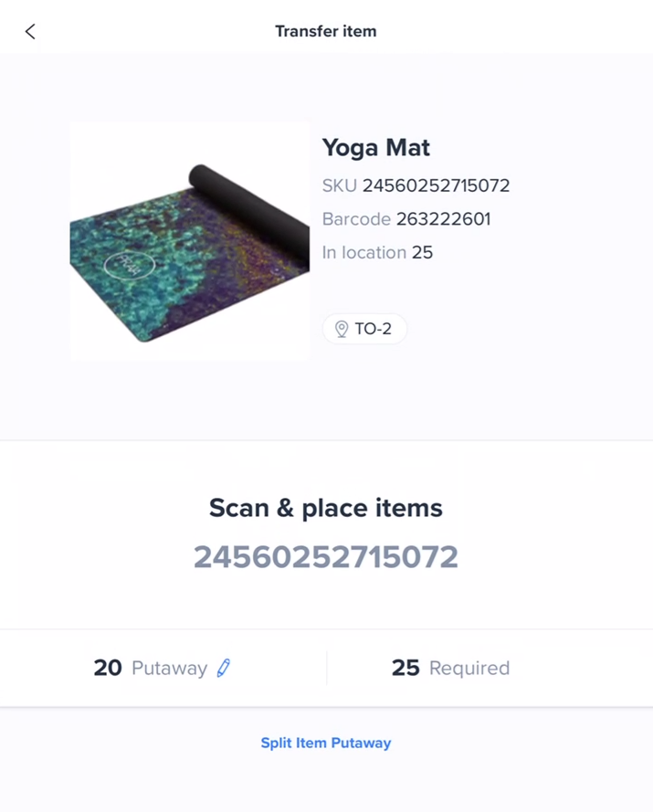The width and height of the screenshot is (653, 812).
Task: Tap the Barcode label in product details
Action: (x=356, y=219)
